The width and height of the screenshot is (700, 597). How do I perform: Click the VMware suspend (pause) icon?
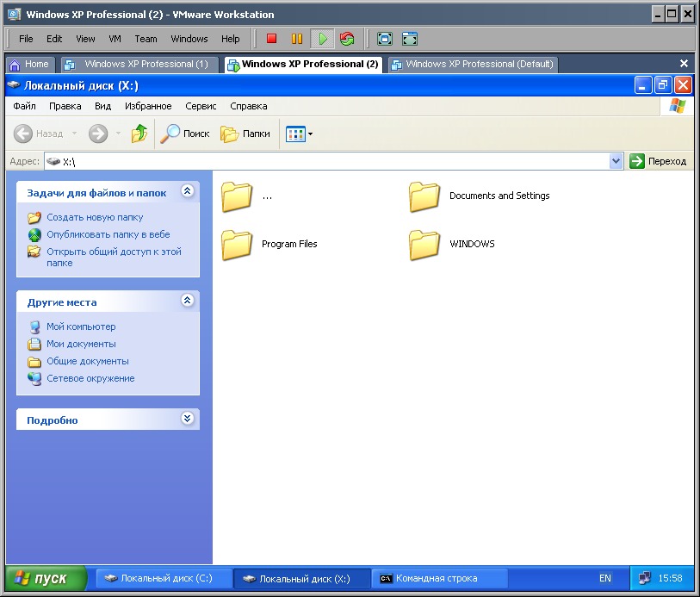(x=297, y=39)
